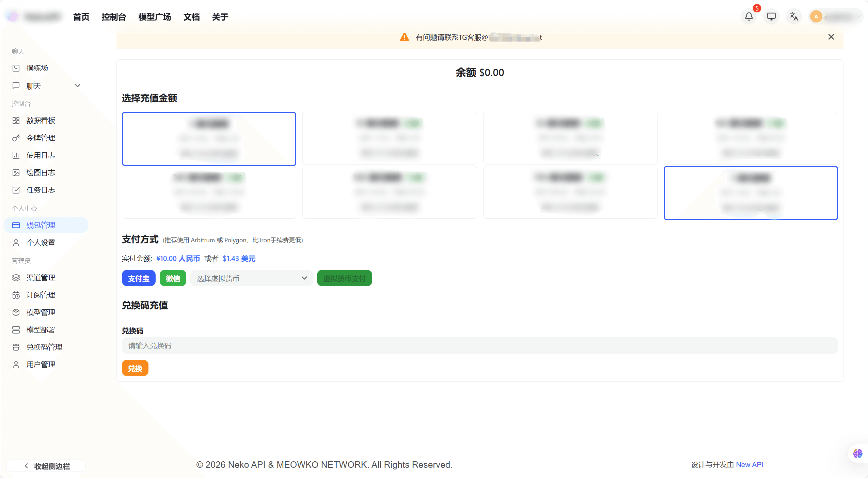Click the language translation icon

click(793, 16)
